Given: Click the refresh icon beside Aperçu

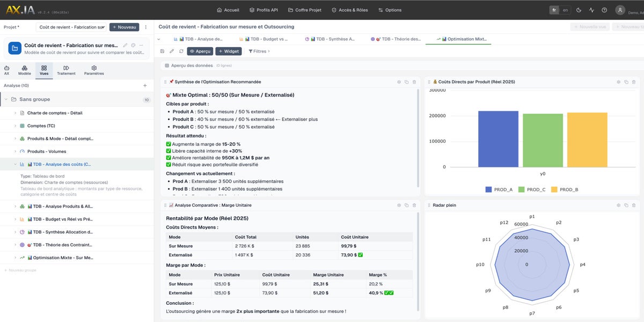Looking at the screenshot, I should coord(181,51).
